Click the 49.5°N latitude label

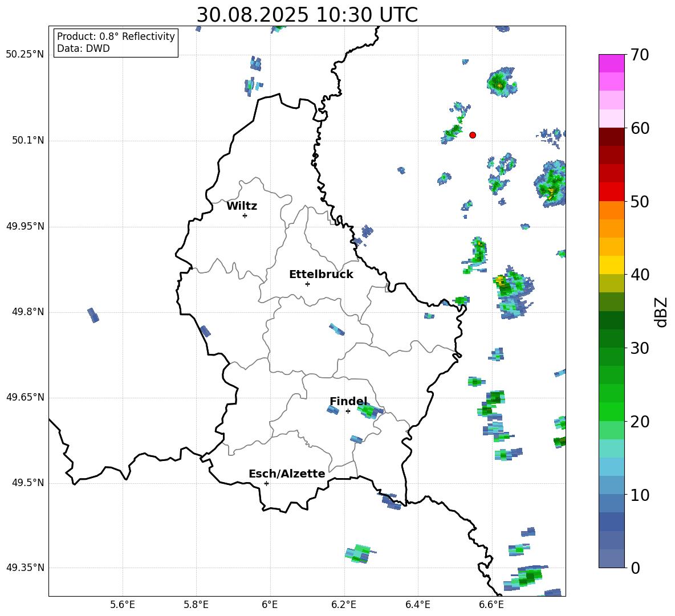tap(28, 483)
